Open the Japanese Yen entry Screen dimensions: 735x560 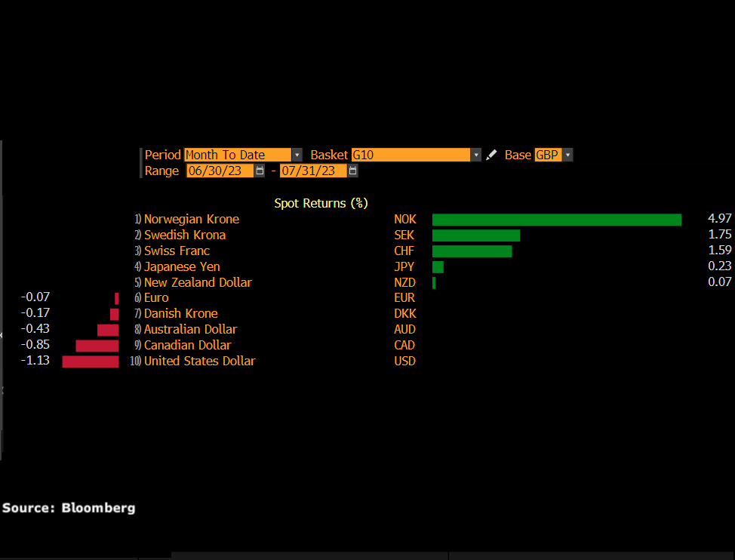182,266
